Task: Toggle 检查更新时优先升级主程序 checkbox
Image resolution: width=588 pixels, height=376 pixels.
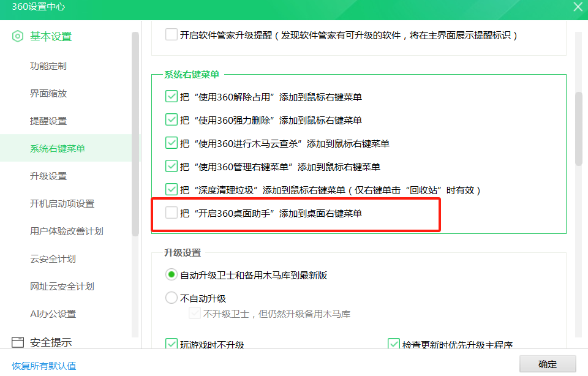Action: pyautogui.click(x=394, y=345)
